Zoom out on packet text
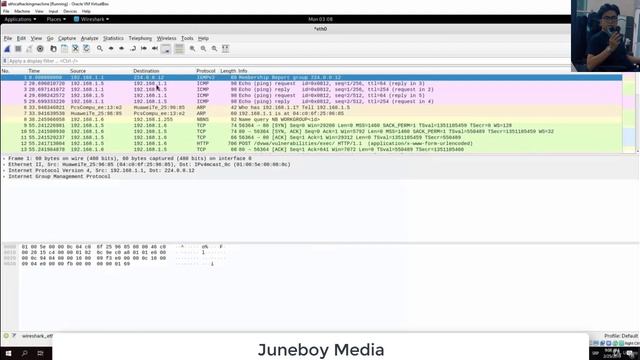This screenshot has width=640, height=360. (203, 49)
